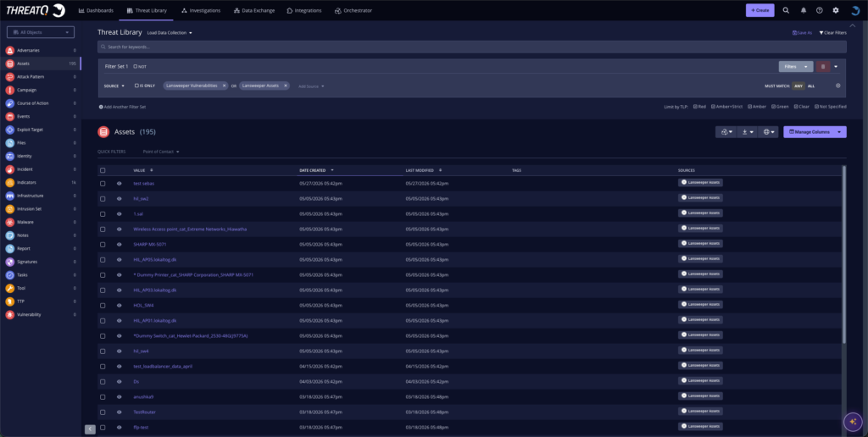Select Indicators in the sidebar
The width and height of the screenshot is (868, 437).
pyautogui.click(x=26, y=183)
